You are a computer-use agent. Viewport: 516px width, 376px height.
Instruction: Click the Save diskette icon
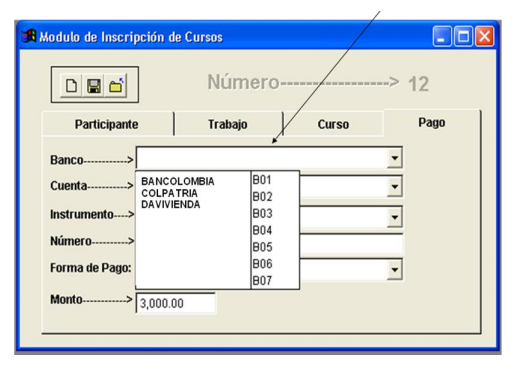(x=93, y=86)
